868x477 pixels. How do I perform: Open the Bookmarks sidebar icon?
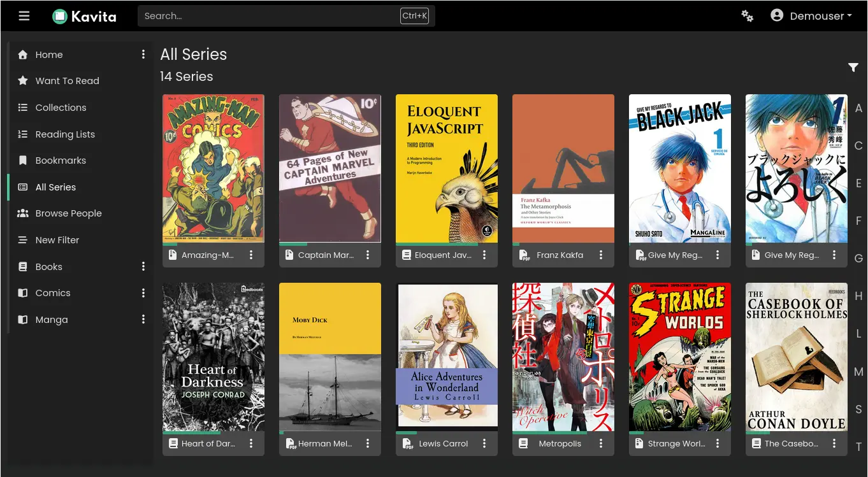click(x=23, y=160)
